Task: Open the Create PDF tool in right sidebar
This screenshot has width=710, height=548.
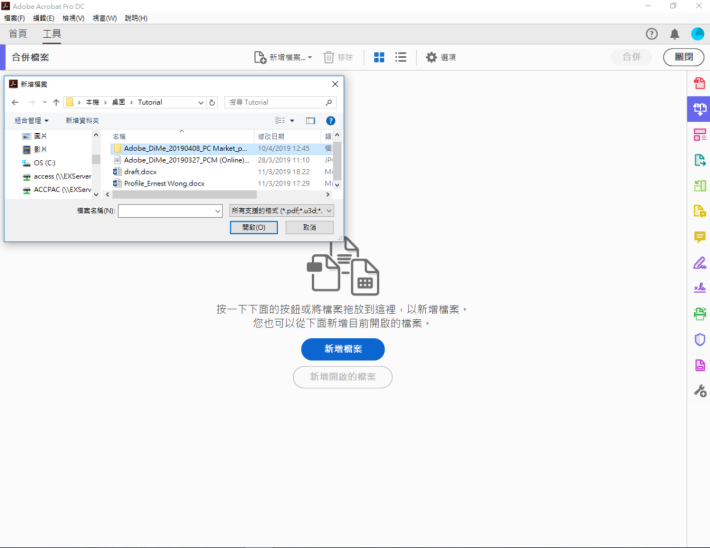Action: 700,83
